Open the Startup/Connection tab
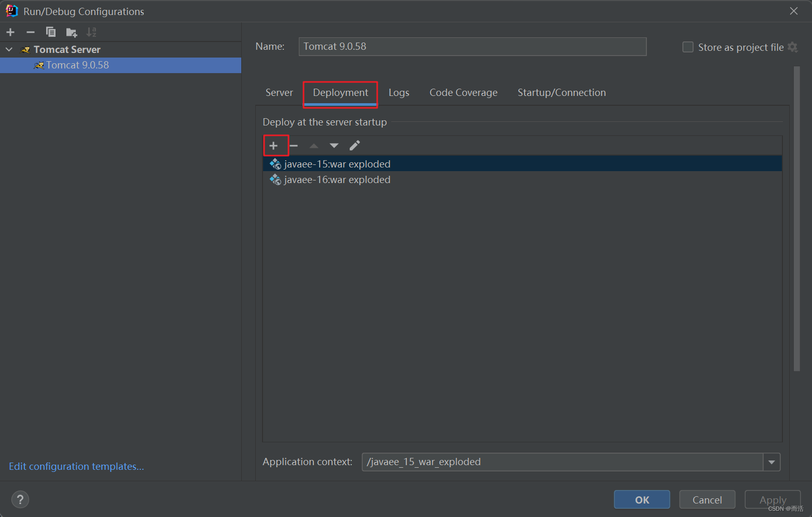Screen dimensions: 812x517 [561, 92]
